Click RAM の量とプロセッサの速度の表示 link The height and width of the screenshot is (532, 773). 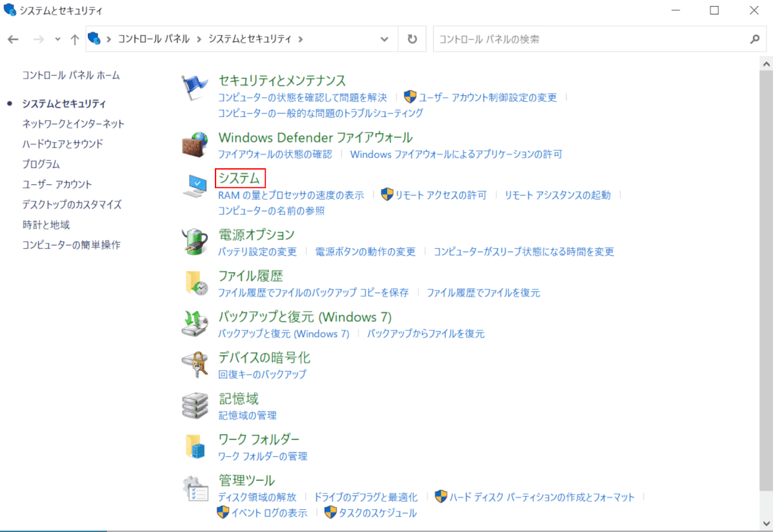click(x=291, y=195)
